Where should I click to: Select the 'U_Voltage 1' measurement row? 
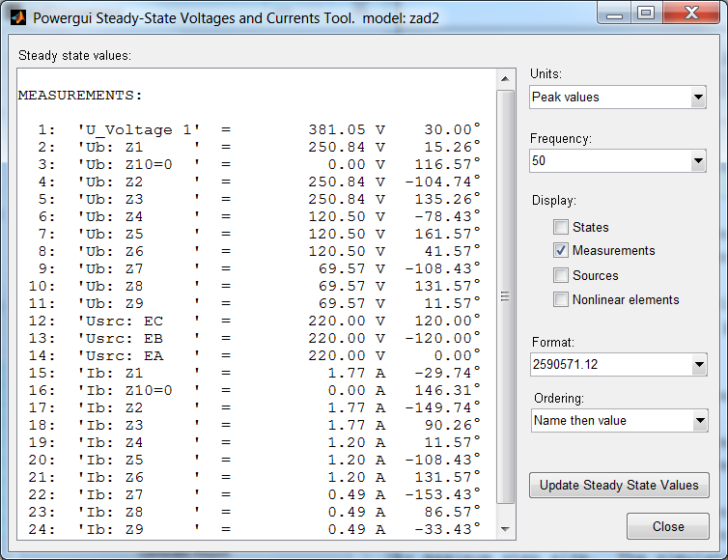click(x=259, y=129)
